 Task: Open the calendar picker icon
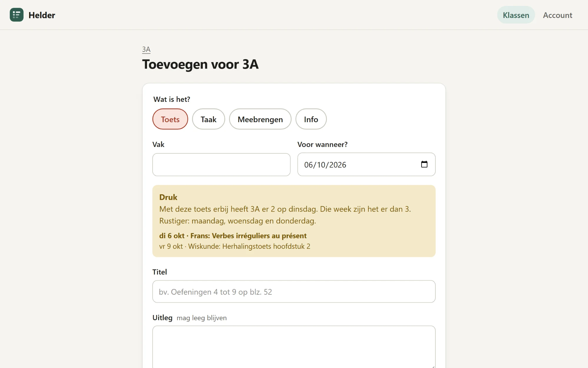tap(424, 164)
